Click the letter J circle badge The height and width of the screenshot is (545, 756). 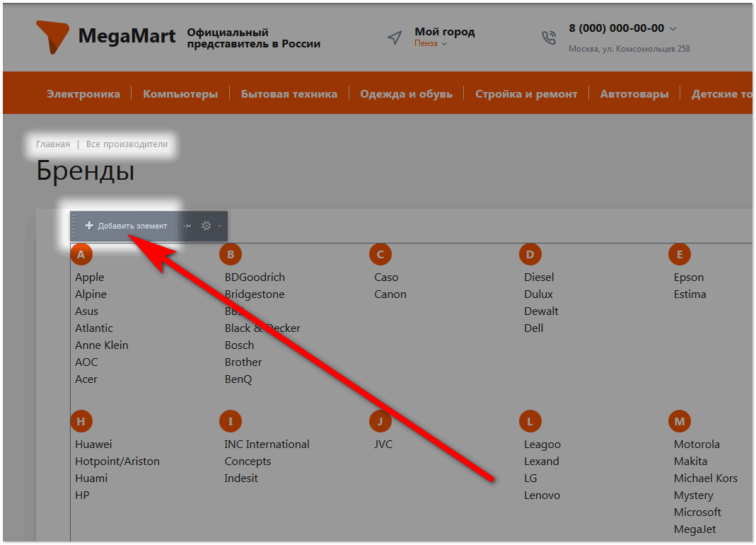pos(380,421)
